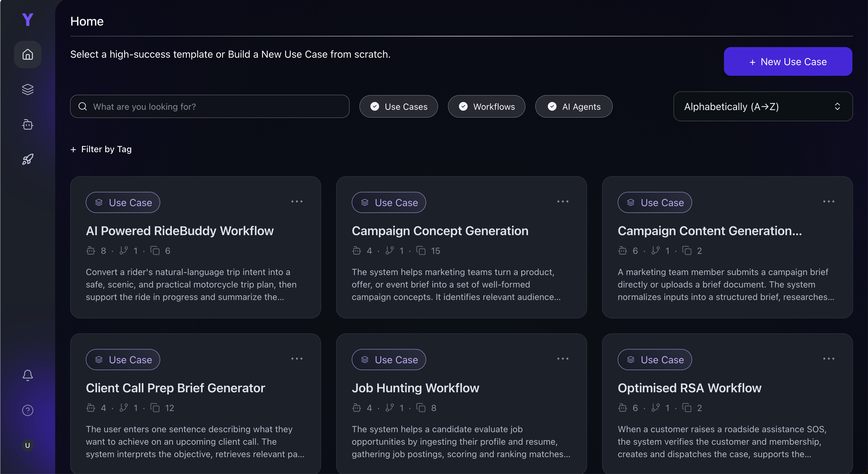Click the search magnifier icon

click(x=83, y=107)
